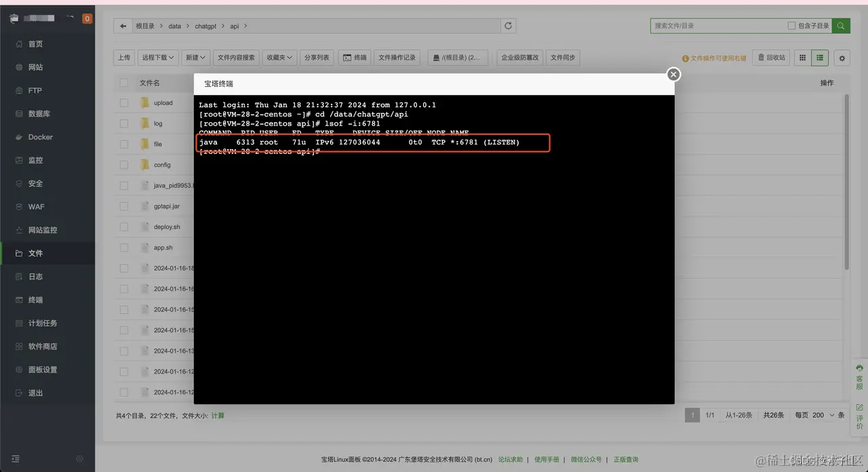Open 数据库 in the sidebar

pos(39,114)
